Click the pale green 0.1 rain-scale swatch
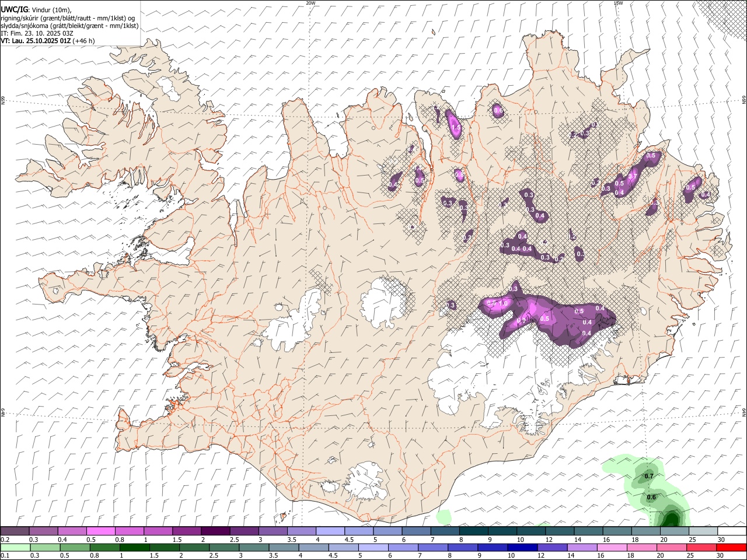Viewport: 747px width, 560px height. coord(15,548)
